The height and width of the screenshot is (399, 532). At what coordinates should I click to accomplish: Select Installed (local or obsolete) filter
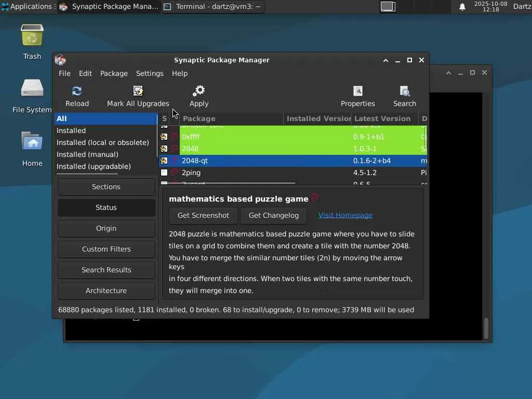tap(105, 142)
